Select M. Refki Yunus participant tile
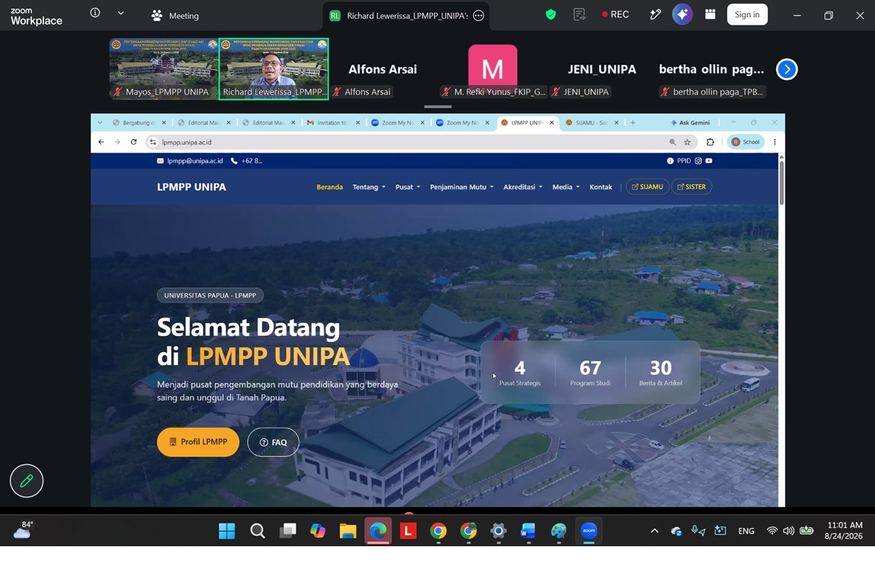Screen dimensions: 875x588 (493, 68)
